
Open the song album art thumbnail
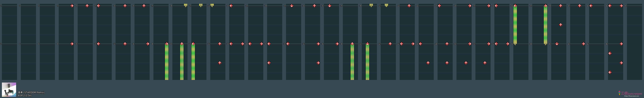pyautogui.click(x=9, y=90)
